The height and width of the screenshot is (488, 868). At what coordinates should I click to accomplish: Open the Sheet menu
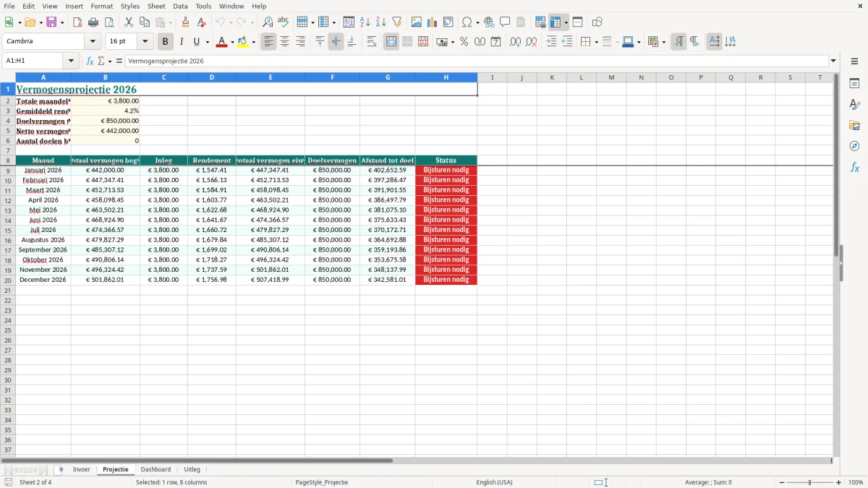click(x=156, y=6)
